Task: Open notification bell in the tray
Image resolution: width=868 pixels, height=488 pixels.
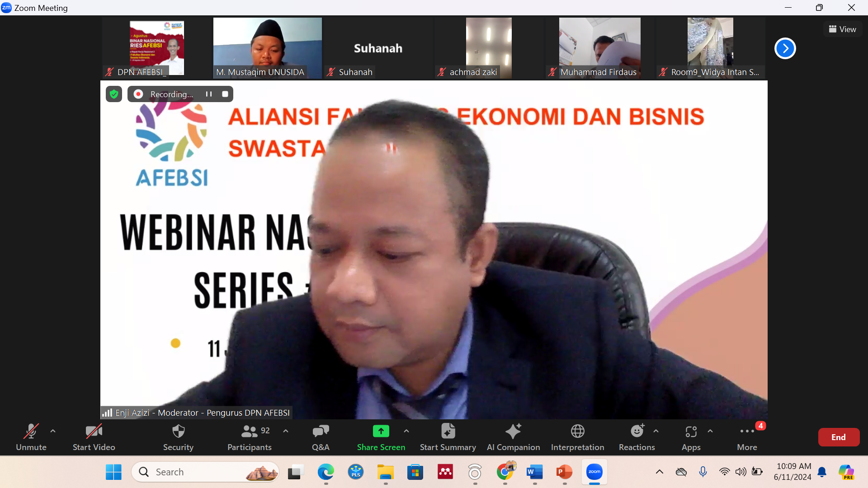Action: 822,472
